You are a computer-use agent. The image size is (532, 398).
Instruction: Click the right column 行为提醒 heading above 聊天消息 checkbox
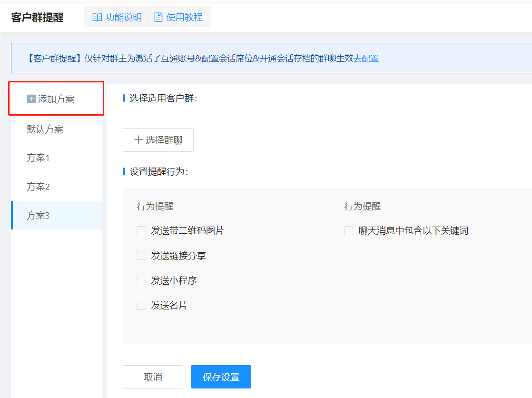point(362,206)
